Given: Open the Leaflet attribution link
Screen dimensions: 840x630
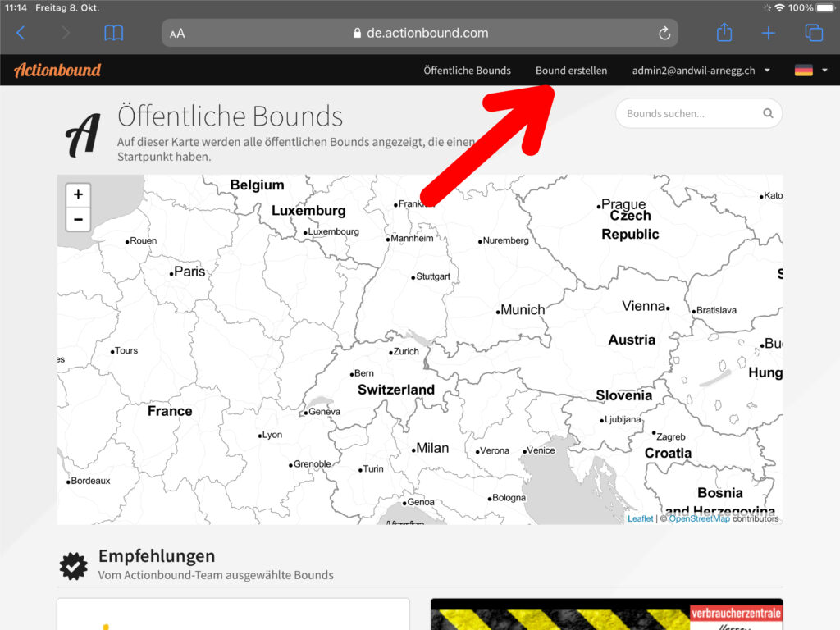Looking at the screenshot, I should click(x=640, y=518).
